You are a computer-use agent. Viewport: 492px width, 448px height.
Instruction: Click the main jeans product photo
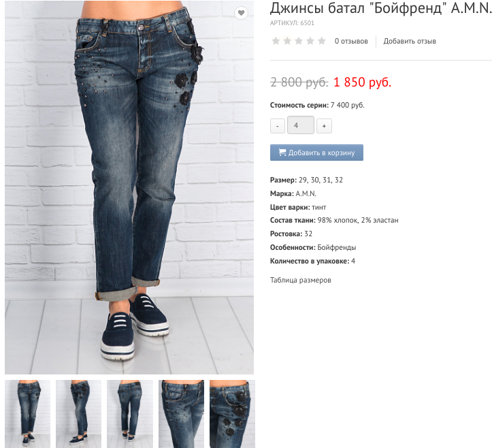click(129, 187)
